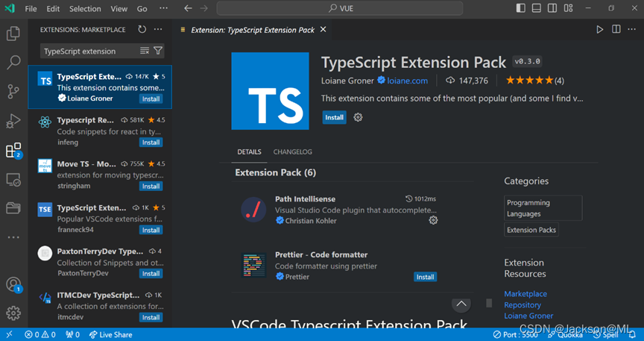Open Loiane Groner resource link
Screen dimensions: 644x341
[528, 316]
